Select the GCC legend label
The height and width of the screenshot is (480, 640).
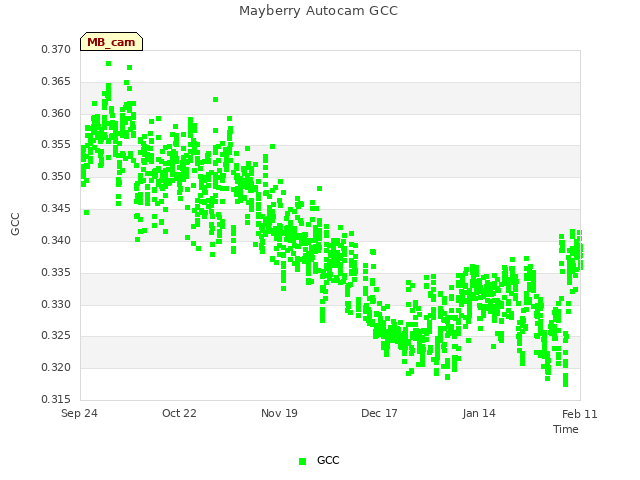[x=328, y=460]
